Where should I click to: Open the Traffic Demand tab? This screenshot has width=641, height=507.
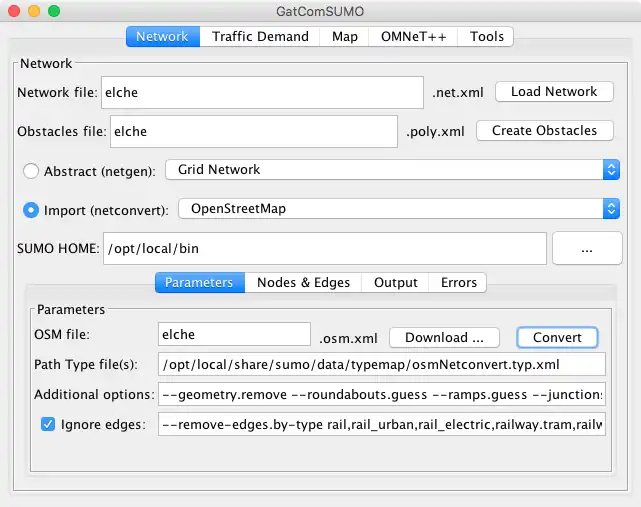260,37
